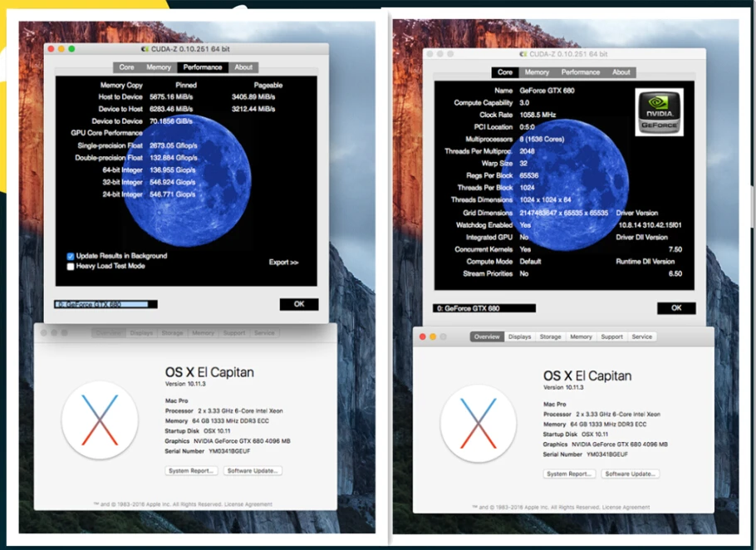Click Double-precision Float value 132.884 Gflop/s
The height and width of the screenshot is (550, 756).
pos(173,158)
